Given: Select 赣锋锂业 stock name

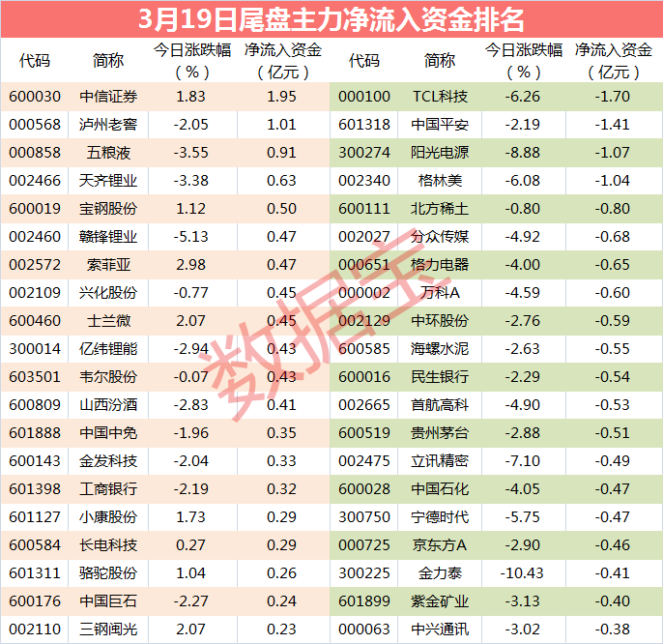Looking at the screenshot, I should point(108,237).
